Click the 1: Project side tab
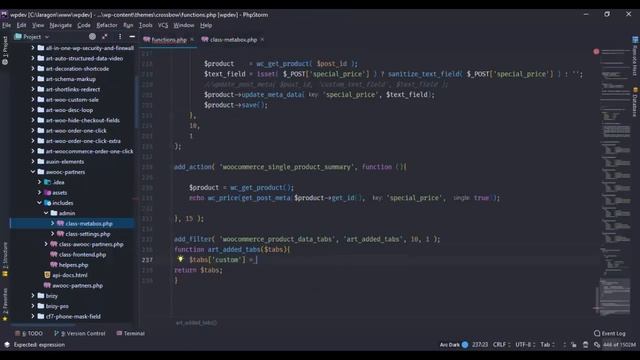Viewport: 640px width, 360px height. pyautogui.click(x=5, y=50)
